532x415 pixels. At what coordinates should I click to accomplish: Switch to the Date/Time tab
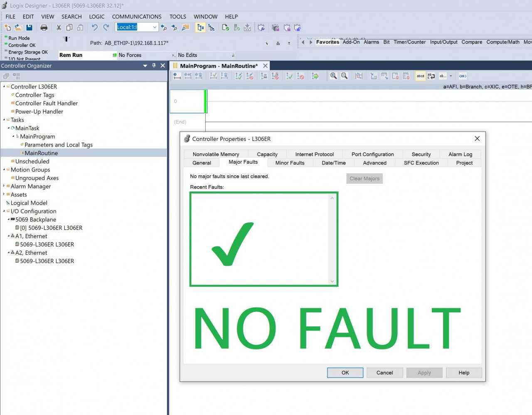333,163
